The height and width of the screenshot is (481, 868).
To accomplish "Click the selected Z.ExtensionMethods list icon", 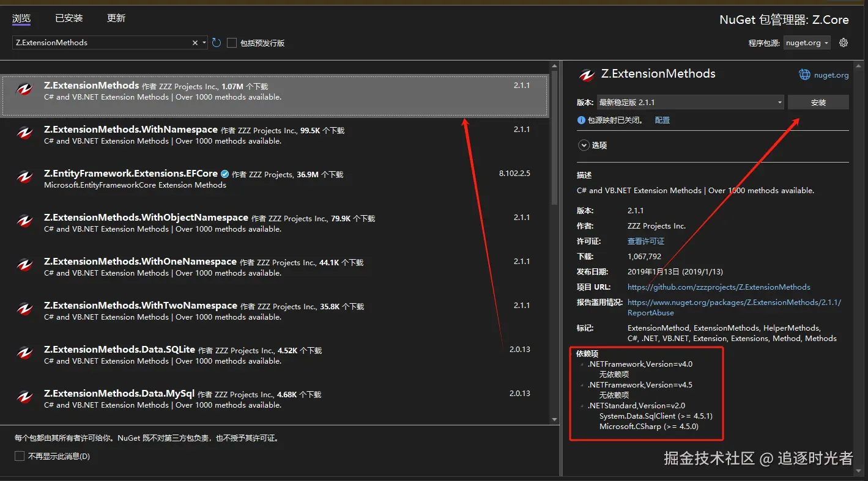I will [x=24, y=89].
